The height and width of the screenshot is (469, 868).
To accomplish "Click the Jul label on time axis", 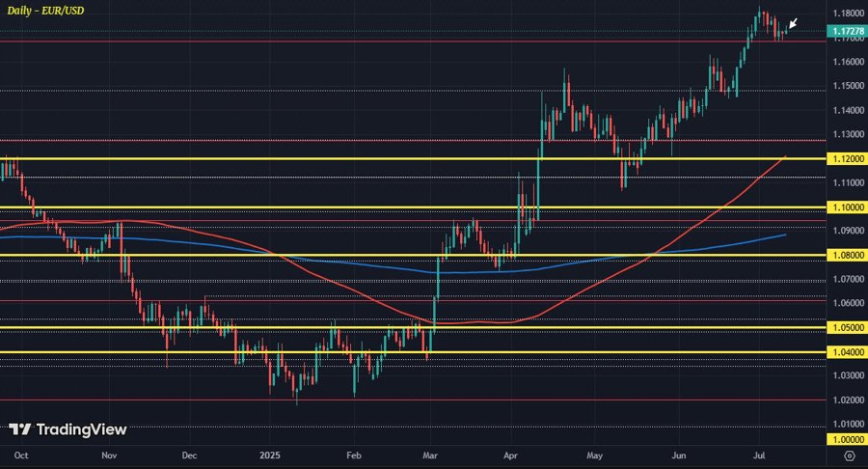I will pos(762,453).
